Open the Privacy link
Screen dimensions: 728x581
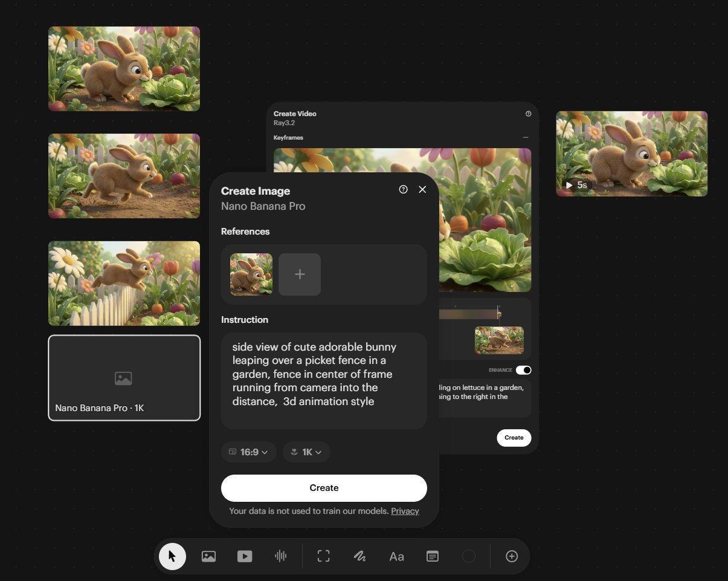(x=405, y=511)
